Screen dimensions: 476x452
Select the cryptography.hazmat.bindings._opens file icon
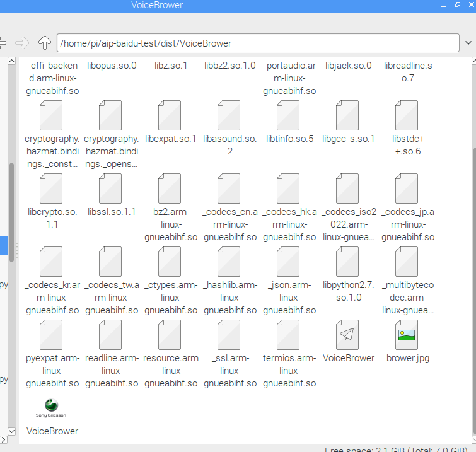coord(110,115)
